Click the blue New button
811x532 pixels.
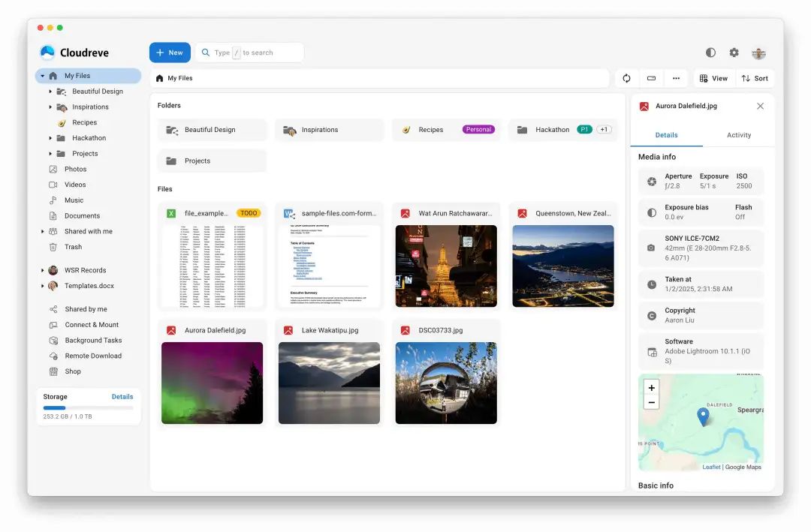[x=170, y=53]
